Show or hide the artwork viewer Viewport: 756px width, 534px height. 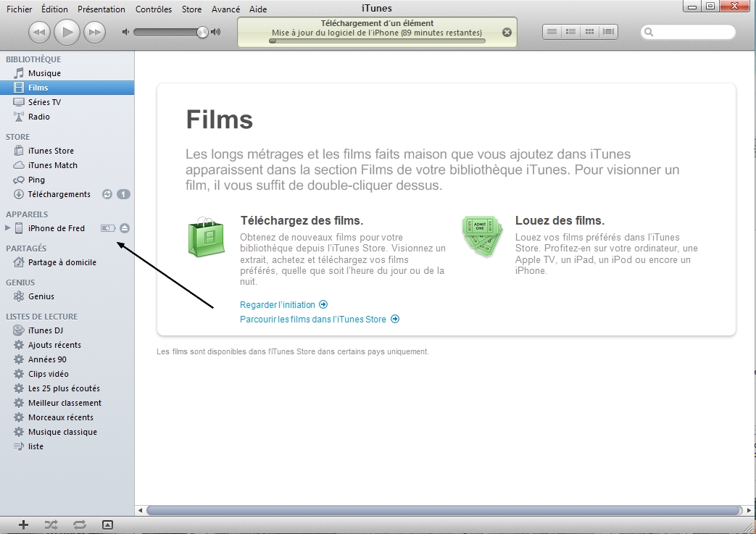click(107, 525)
